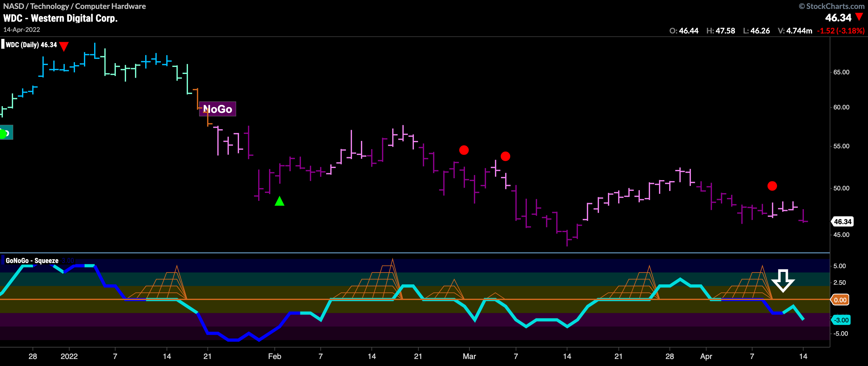The image size is (868, 366).
Task: Click the 50.00 price axis label
Action: tap(841, 188)
